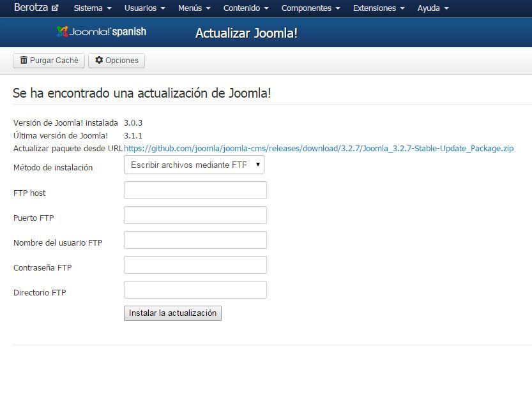Click the Directorio FTP input field

point(195,290)
